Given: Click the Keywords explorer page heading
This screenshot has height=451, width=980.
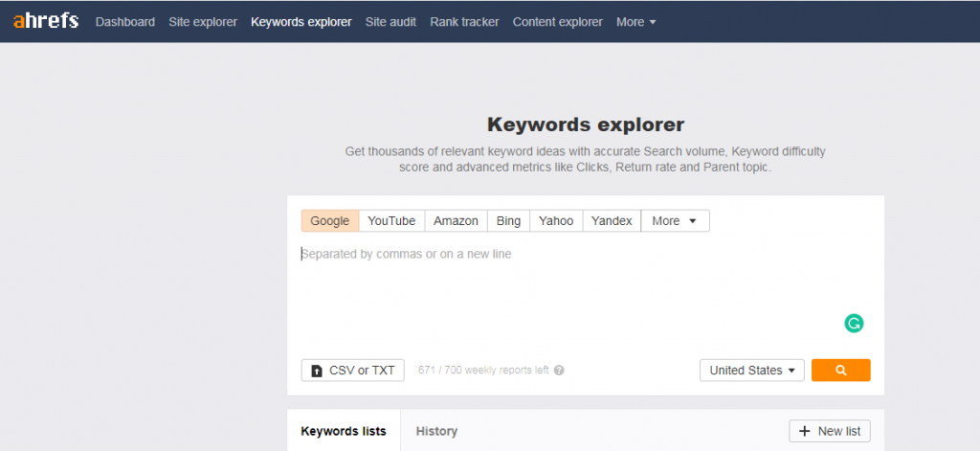Looking at the screenshot, I should click(x=586, y=124).
